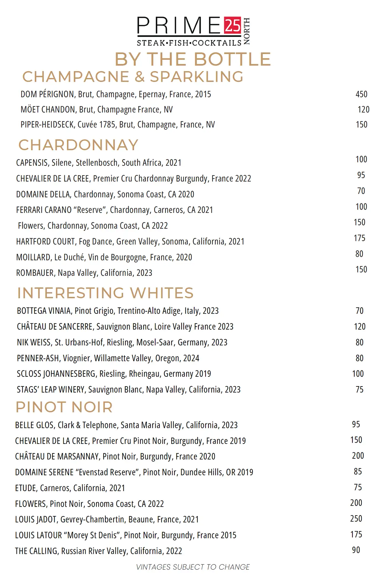385x588 pixels.
Task: Pick the Penner-Ash Viognier entry
Action: tap(108, 358)
